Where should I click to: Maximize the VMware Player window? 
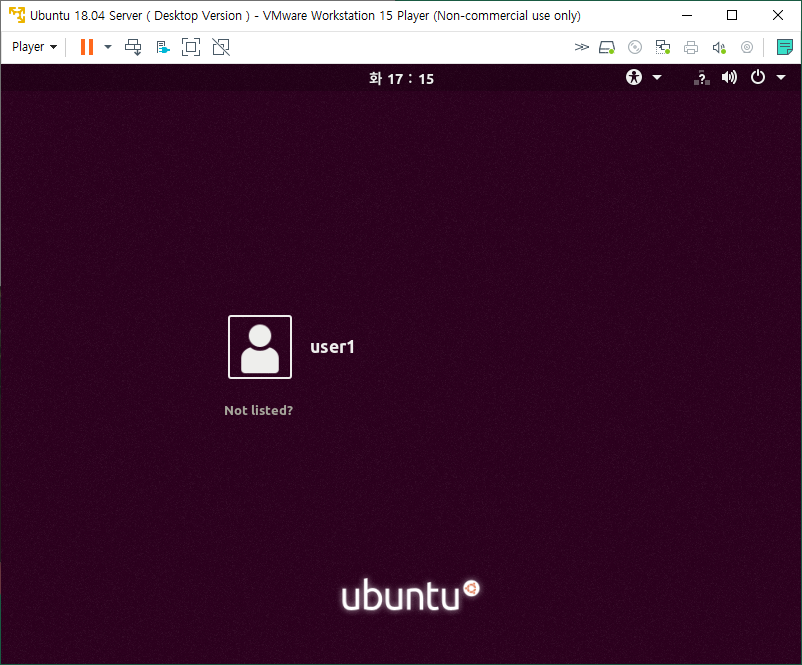[732, 15]
